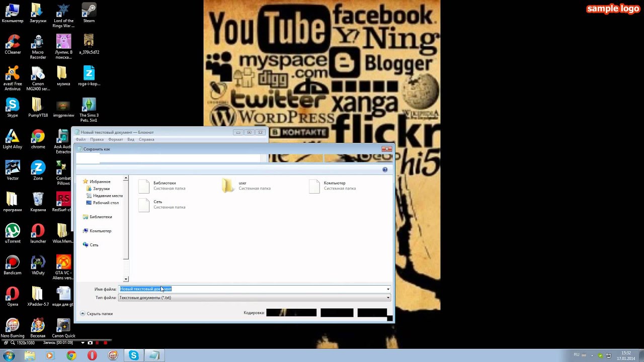The image size is (644, 362).
Task: Open the media player taskbar icon
Action: 49,355
